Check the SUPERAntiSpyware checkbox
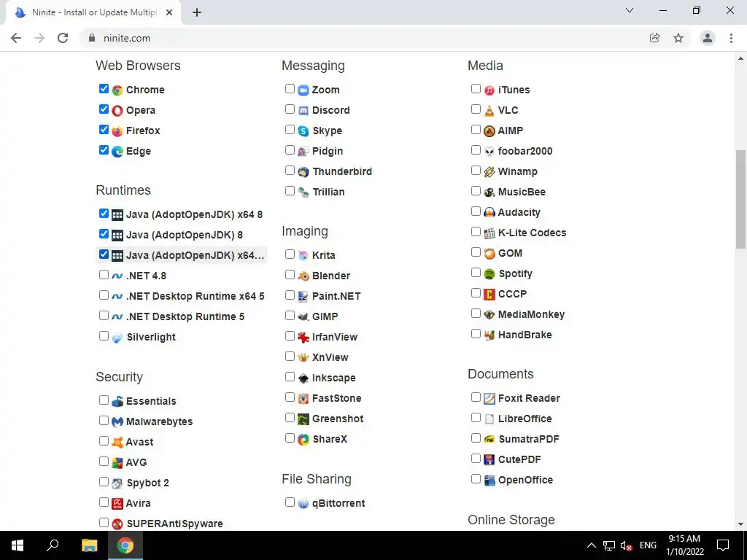747x560 pixels. (x=104, y=522)
